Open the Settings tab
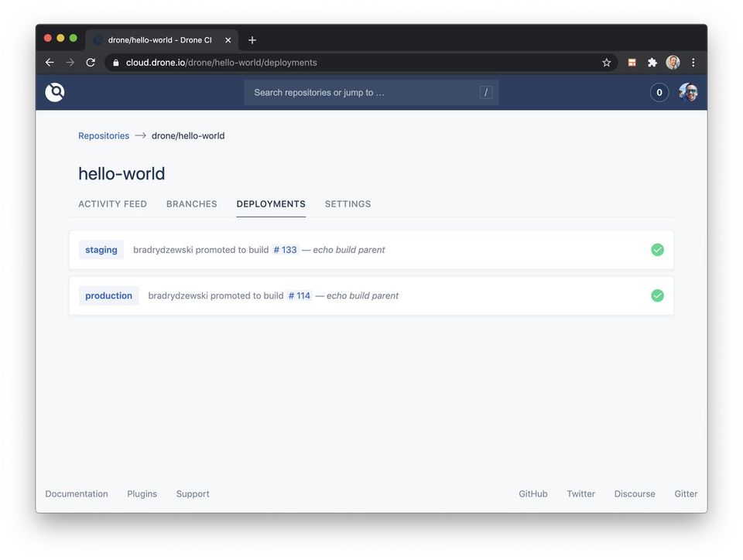The height and width of the screenshot is (560, 743). pos(348,204)
